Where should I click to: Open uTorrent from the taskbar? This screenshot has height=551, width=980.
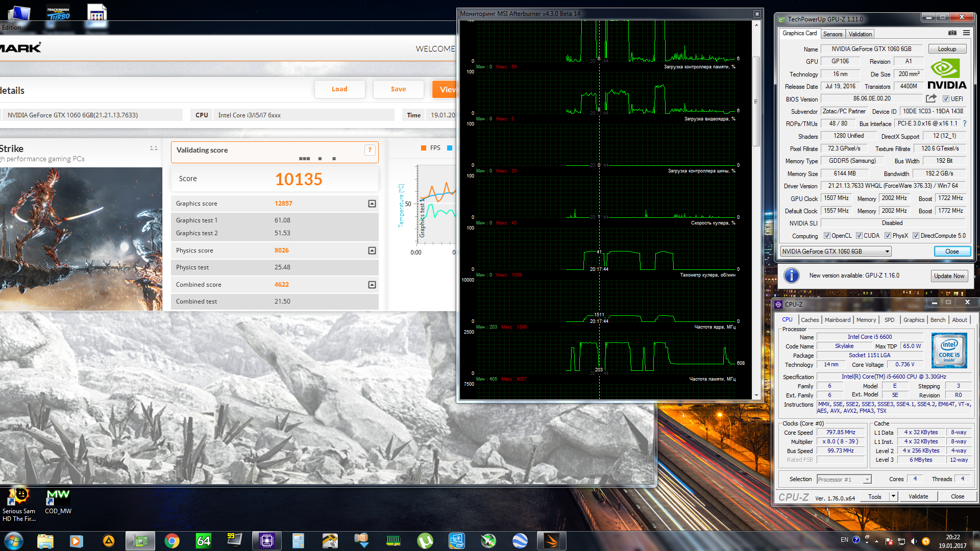(x=425, y=541)
